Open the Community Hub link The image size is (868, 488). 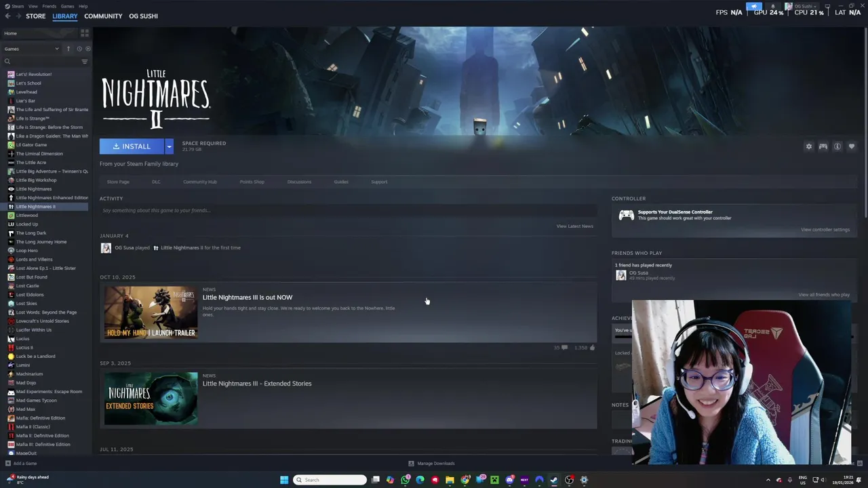click(x=200, y=182)
